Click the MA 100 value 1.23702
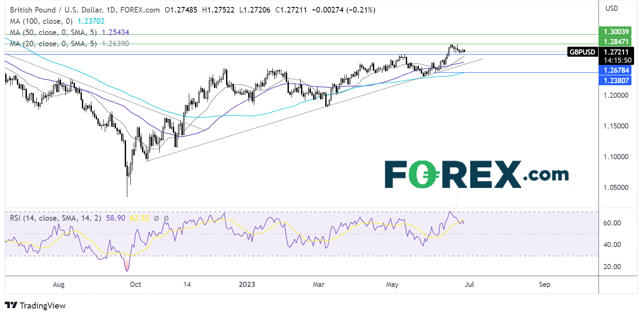Screen dimensions: 644x312 click(90, 20)
